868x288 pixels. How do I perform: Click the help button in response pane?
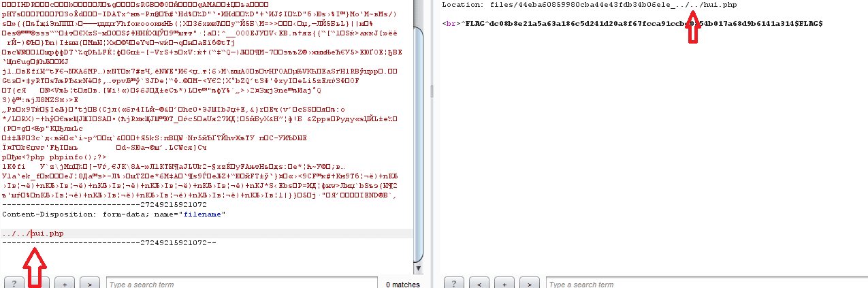455,283
